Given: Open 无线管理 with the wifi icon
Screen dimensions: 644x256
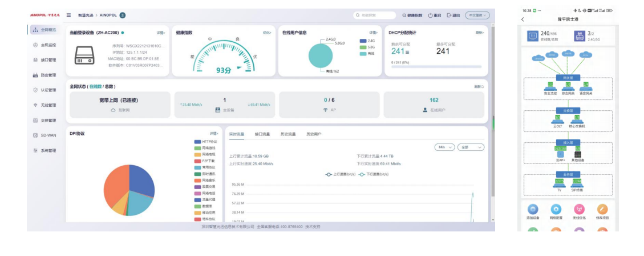Looking at the screenshot, I should point(44,105).
